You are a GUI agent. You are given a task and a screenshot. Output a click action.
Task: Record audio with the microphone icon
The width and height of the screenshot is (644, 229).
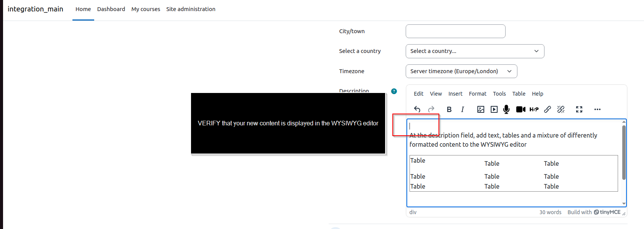coord(506,109)
